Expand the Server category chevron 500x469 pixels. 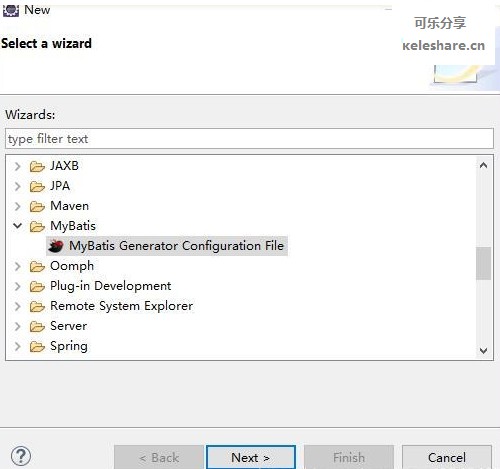point(18,326)
